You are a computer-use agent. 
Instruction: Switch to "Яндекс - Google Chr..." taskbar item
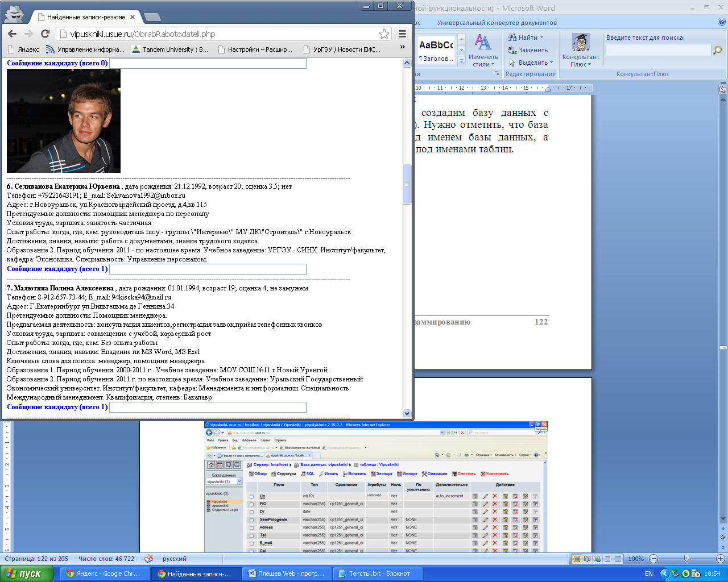coord(105,573)
